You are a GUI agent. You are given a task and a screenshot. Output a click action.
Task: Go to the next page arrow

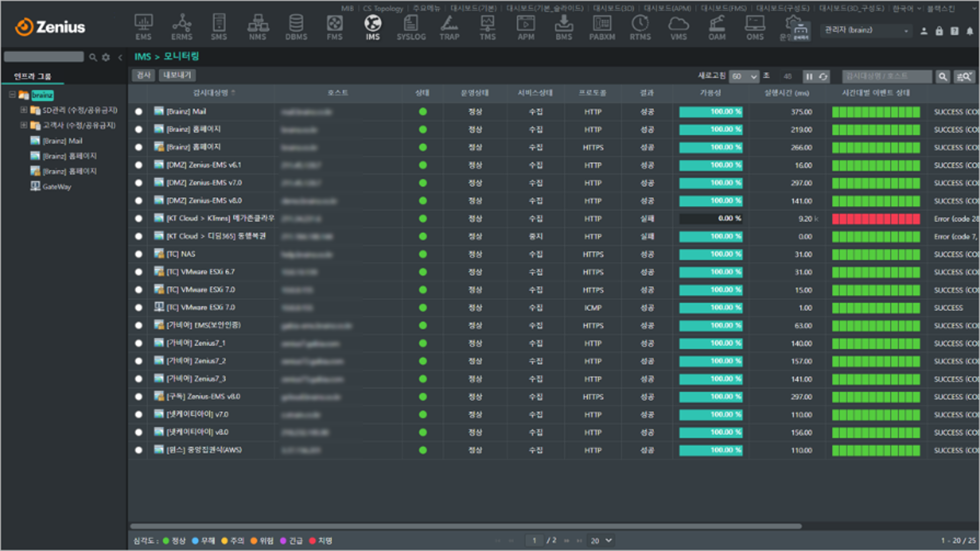(x=567, y=541)
